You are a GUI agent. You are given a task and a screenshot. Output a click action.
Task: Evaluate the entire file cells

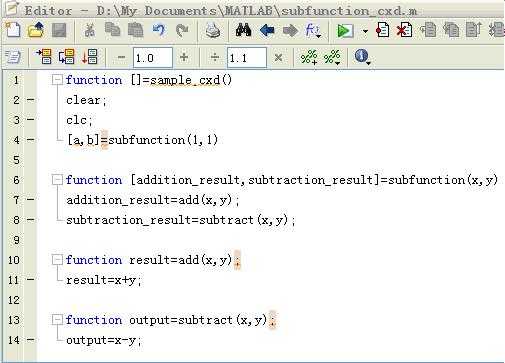click(90, 57)
